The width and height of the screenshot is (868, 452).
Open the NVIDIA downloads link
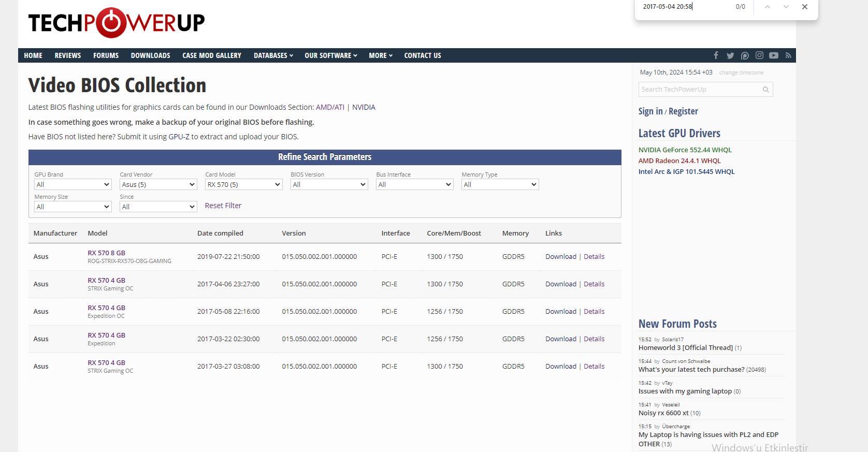pyautogui.click(x=364, y=107)
